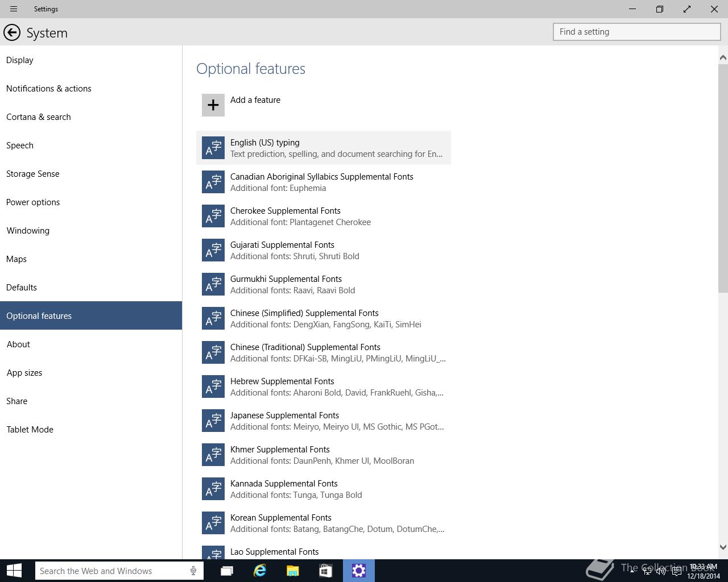This screenshot has width=728, height=582.
Task: Open the hamburger menu in the title bar
Action: point(13,9)
